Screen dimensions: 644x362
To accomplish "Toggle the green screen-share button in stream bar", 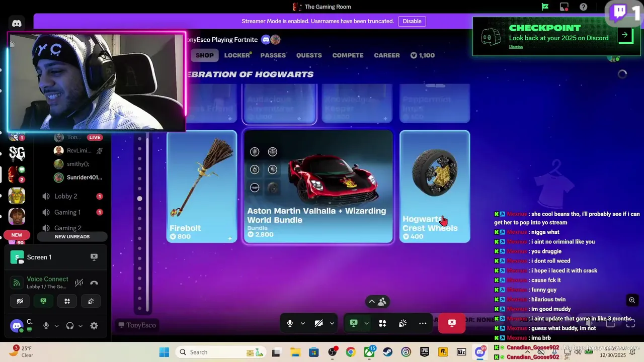I will point(353,323).
